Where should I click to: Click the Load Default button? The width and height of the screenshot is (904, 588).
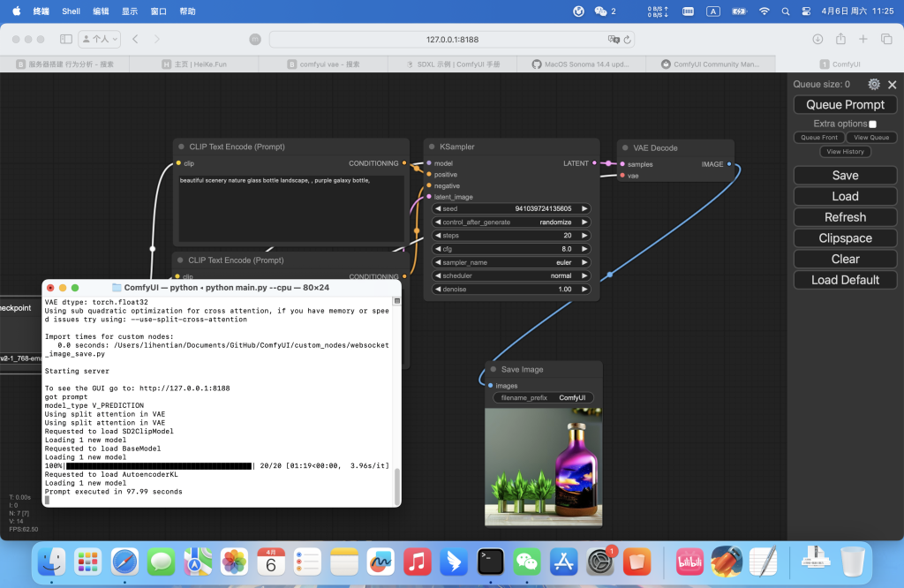(x=845, y=280)
